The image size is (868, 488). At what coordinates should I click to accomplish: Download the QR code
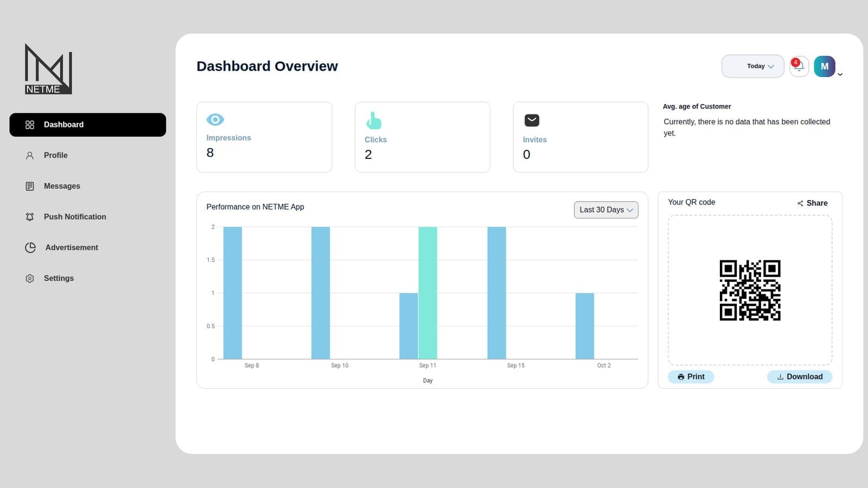coord(800,377)
